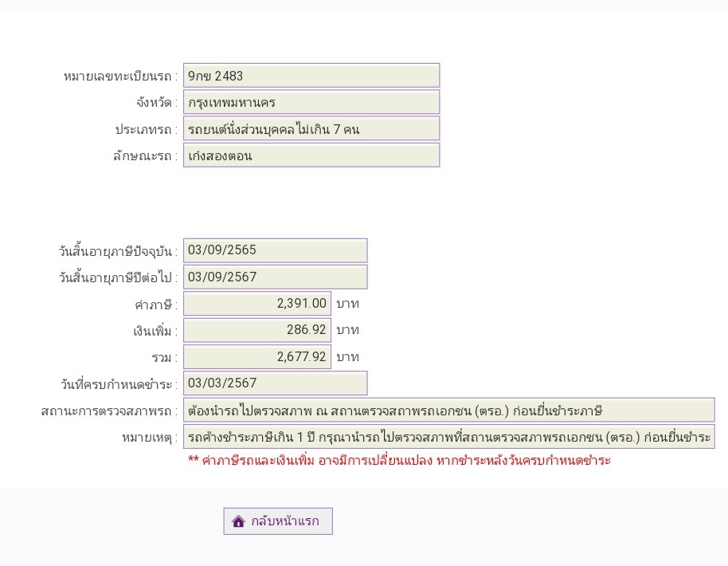Click the label วันที่ครบกำหนดชำระ
728x566 pixels.
click(x=119, y=384)
